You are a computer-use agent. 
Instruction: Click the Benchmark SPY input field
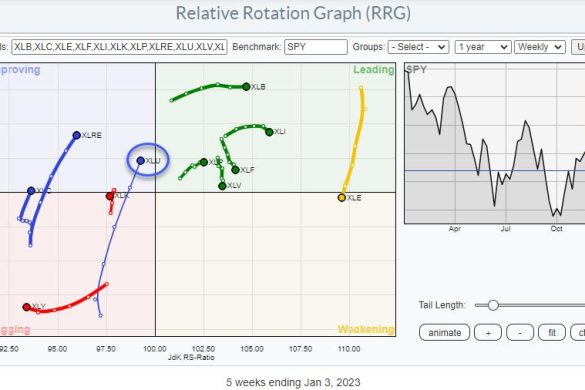point(316,47)
